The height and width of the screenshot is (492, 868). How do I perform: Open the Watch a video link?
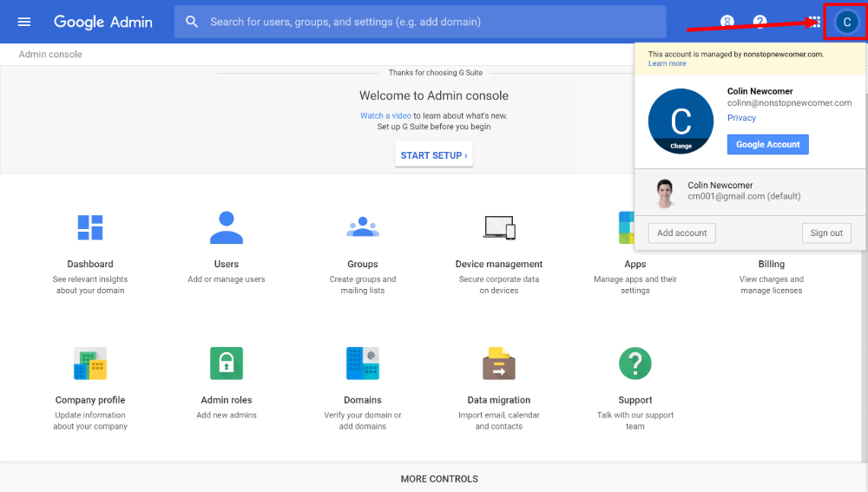386,115
